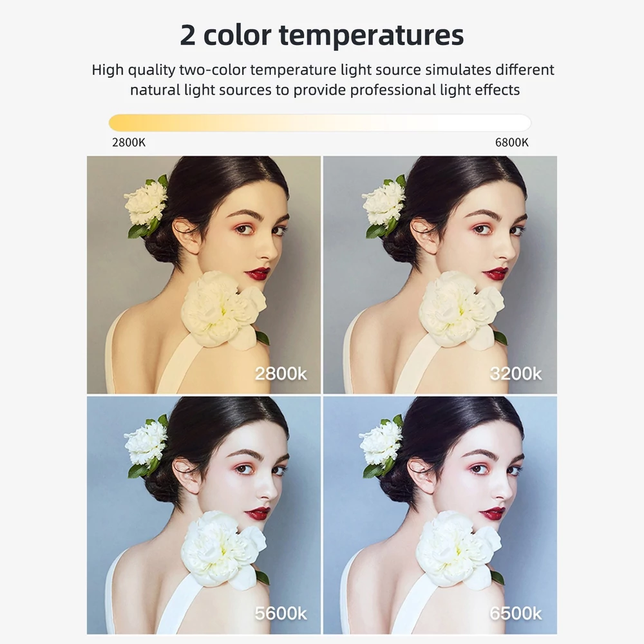Click the middle of the color temperature bar
Viewport: 644px width, 644px height.
320,123
